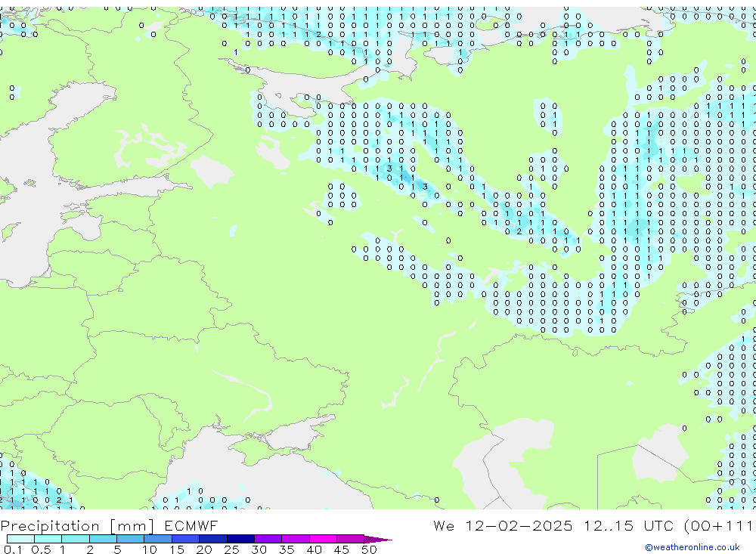Open the weatheronline.co.uk copyright link
This screenshot has height=554, width=756.
tap(692, 547)
